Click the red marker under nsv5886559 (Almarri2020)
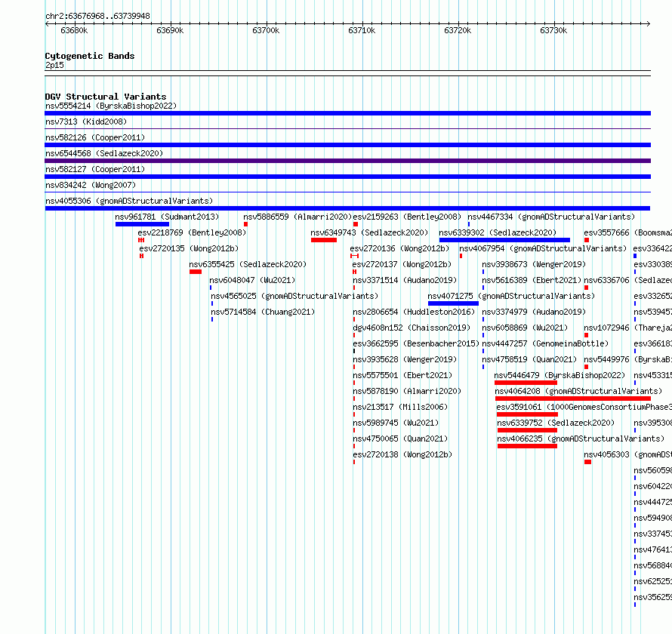The height and width of the screenshot is (634, 672). pos(245,224)
